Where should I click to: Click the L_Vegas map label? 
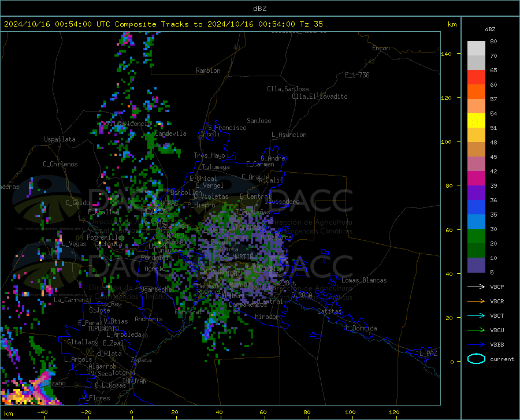(74, 244)
